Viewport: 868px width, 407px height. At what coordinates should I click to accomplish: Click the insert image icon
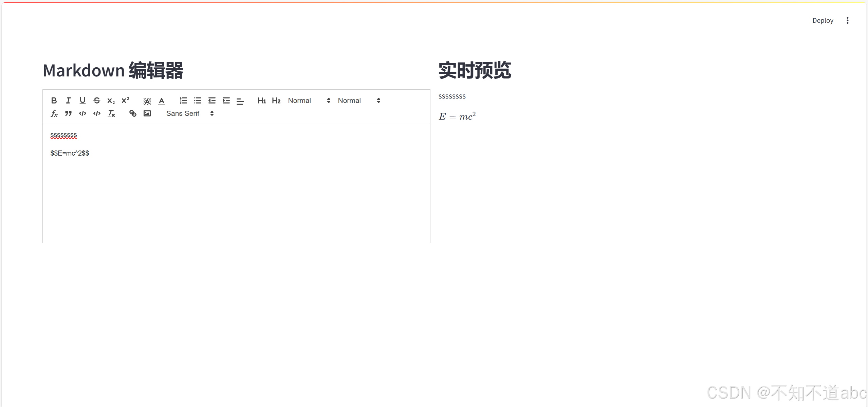click(147, 113)
